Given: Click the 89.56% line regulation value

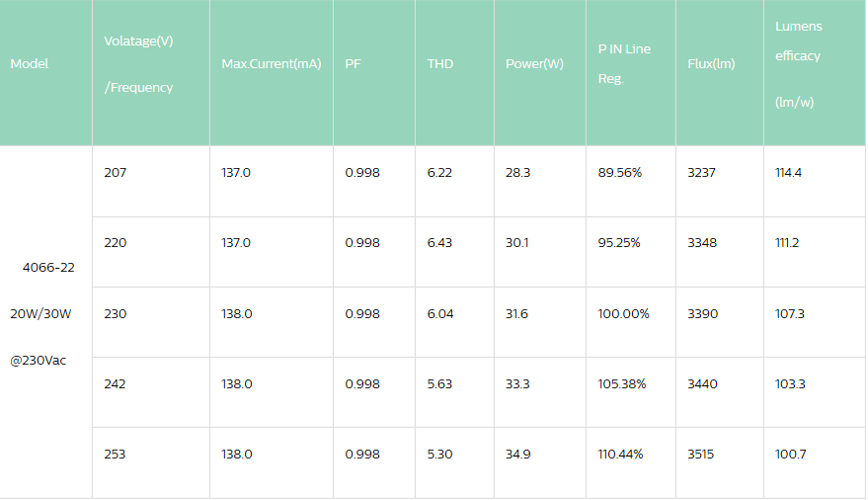Looking at the screenshot, I should [620, 173].
